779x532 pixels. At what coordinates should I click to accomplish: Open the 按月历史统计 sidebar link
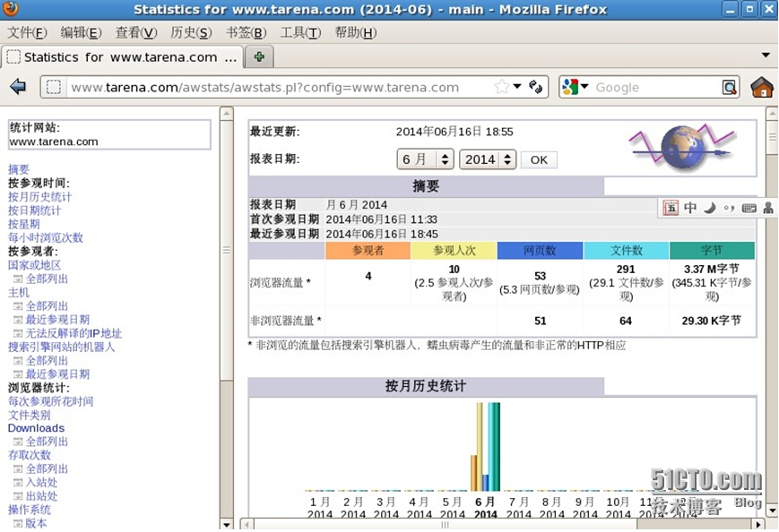pyautogui.click(x=39, y=197)
